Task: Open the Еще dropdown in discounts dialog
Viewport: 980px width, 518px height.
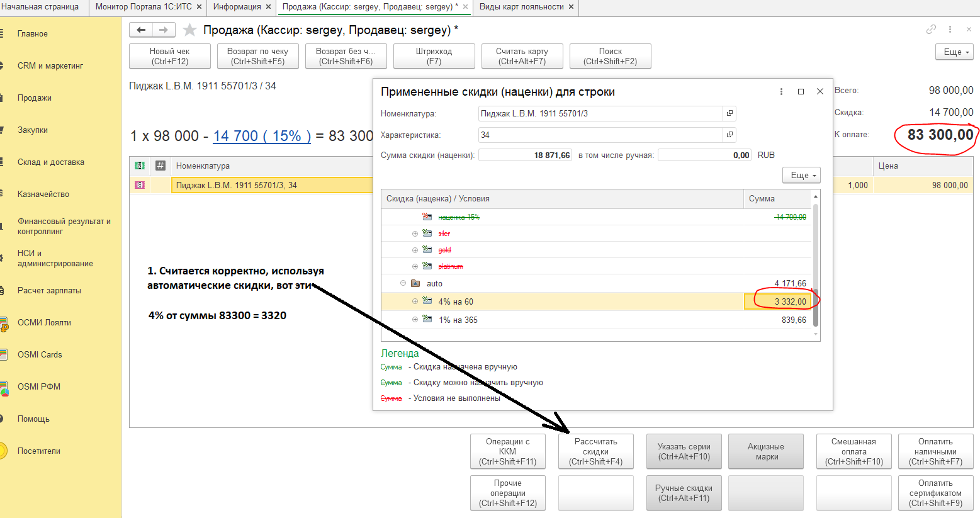Action: coord(801,175)
